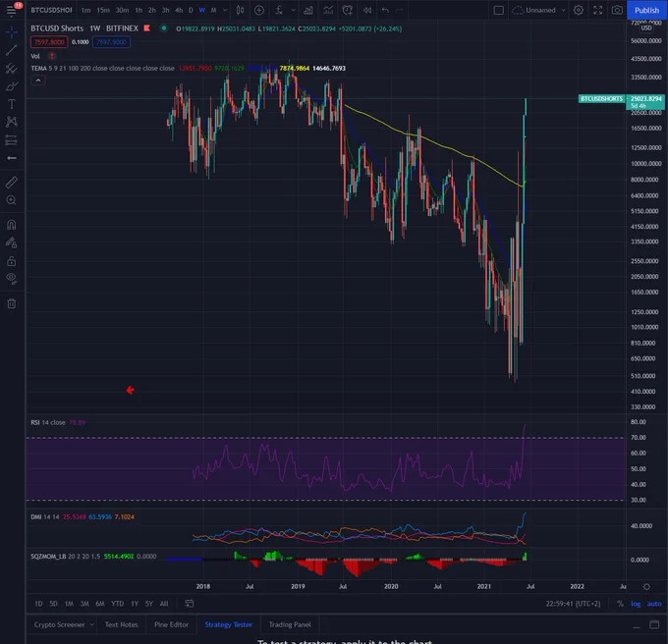Click the compare or add symbol icon
Image resolution: width=668 pixels, height=644 pixels.
click(x=259, y=10)
